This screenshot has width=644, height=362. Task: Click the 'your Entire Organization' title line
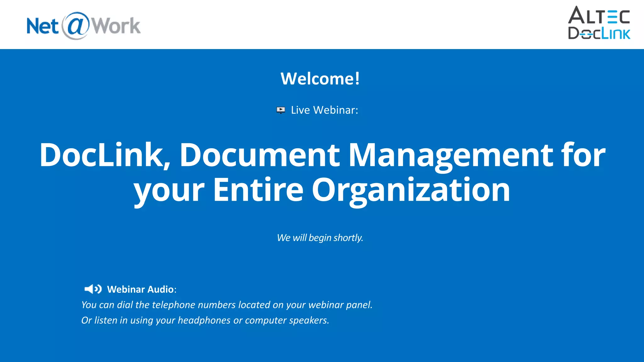point(322,189)
